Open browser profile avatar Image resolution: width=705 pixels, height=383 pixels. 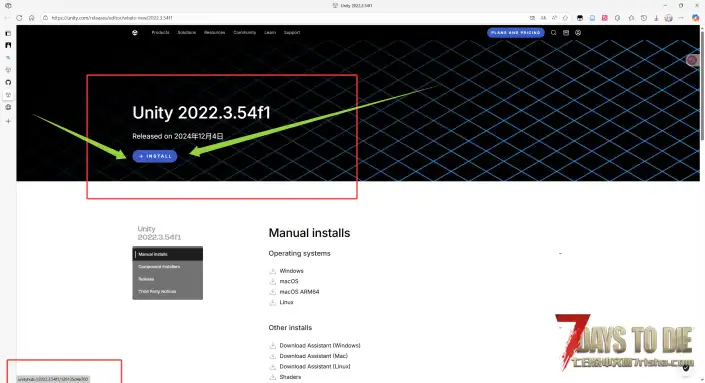point(669,18)
